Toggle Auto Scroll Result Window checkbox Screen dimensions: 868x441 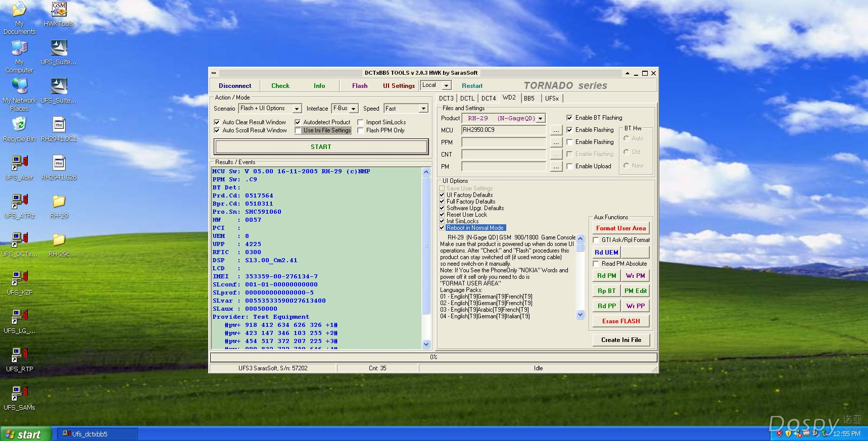click(217, 130)
